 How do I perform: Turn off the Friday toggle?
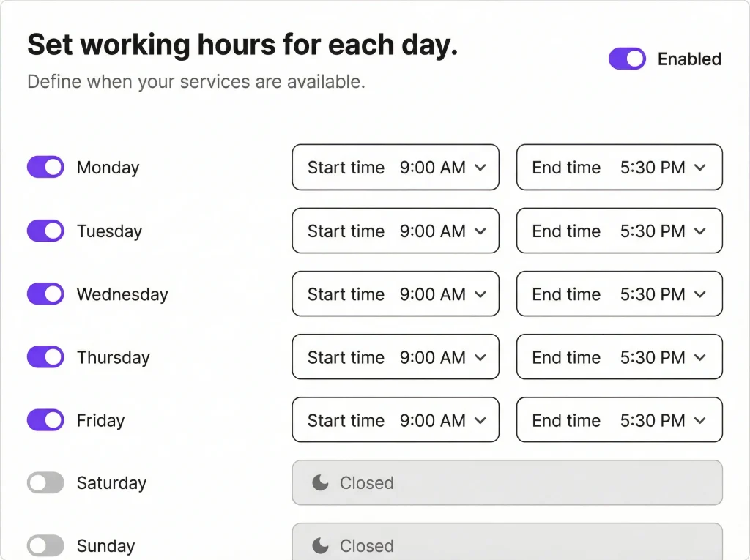pyautogui.click(x=45, y=420)
